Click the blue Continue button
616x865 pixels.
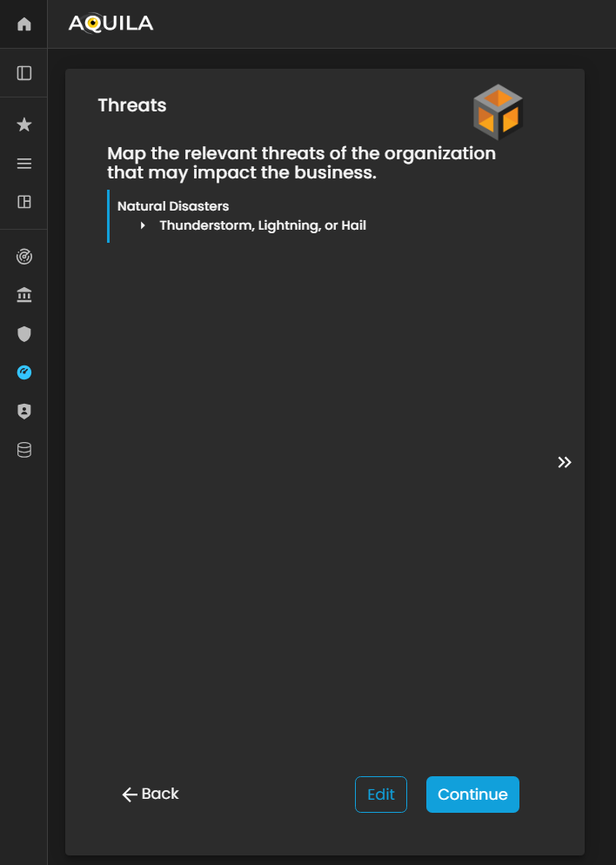[472, 795]
